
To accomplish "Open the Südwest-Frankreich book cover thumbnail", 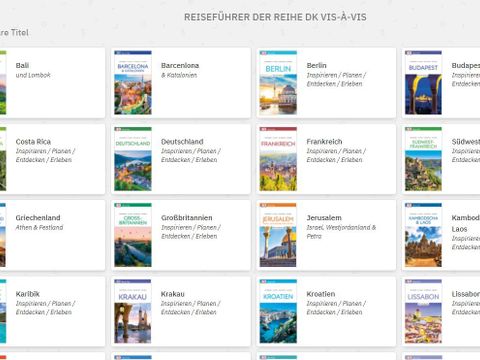I will 423,159.
